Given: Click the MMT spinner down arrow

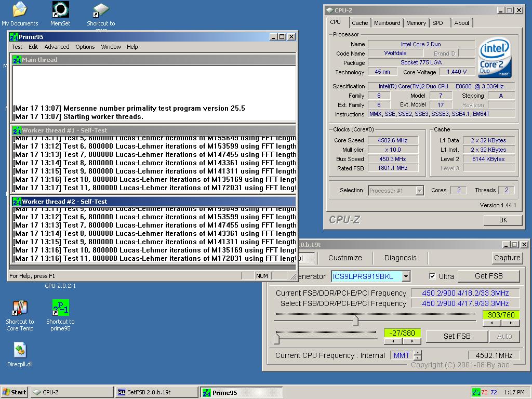Looking at the screenshot, I should coord(418,358).
